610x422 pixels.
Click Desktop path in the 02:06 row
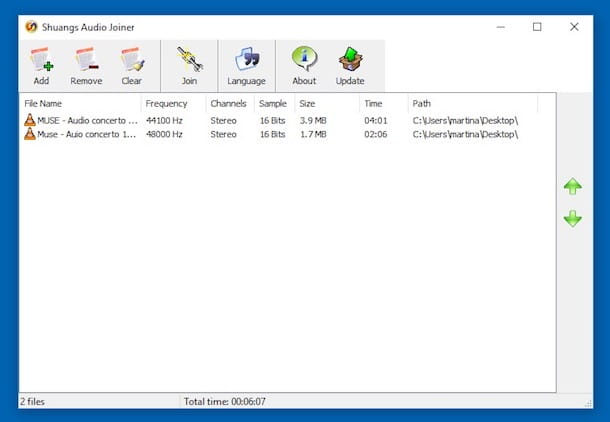465,134
